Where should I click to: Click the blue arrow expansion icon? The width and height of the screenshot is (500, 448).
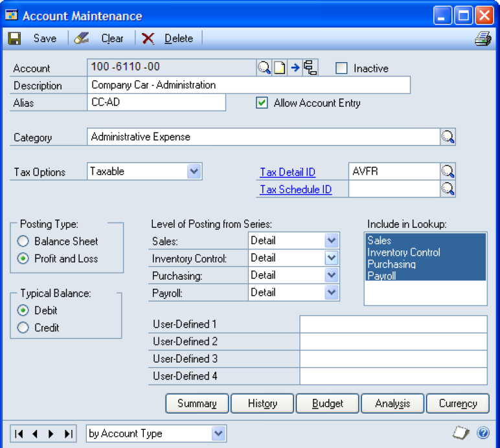(x=295, y=68)
